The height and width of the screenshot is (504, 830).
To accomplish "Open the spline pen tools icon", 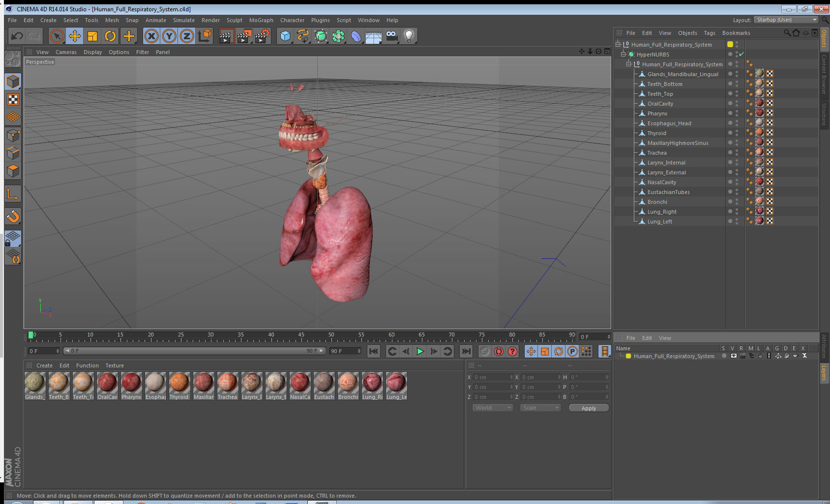I will [303, 36].
